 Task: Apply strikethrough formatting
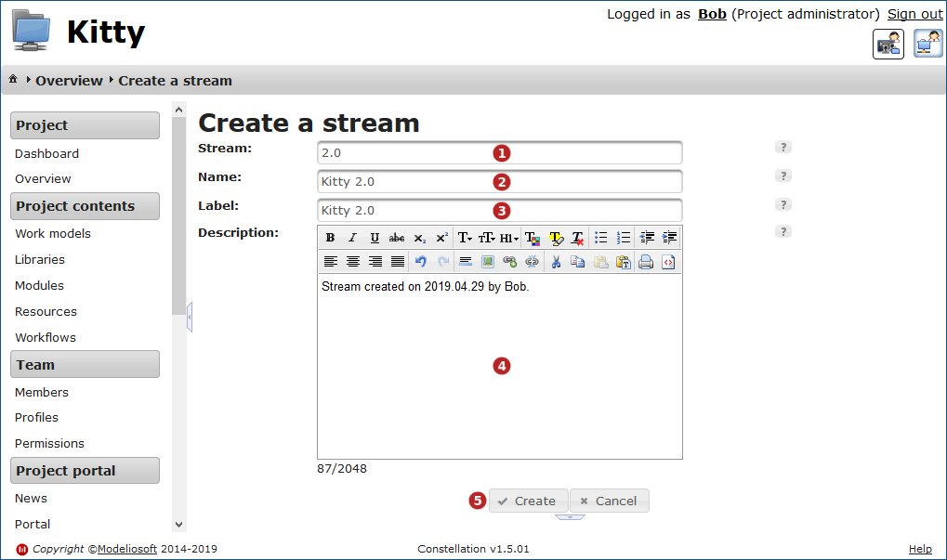397,238
